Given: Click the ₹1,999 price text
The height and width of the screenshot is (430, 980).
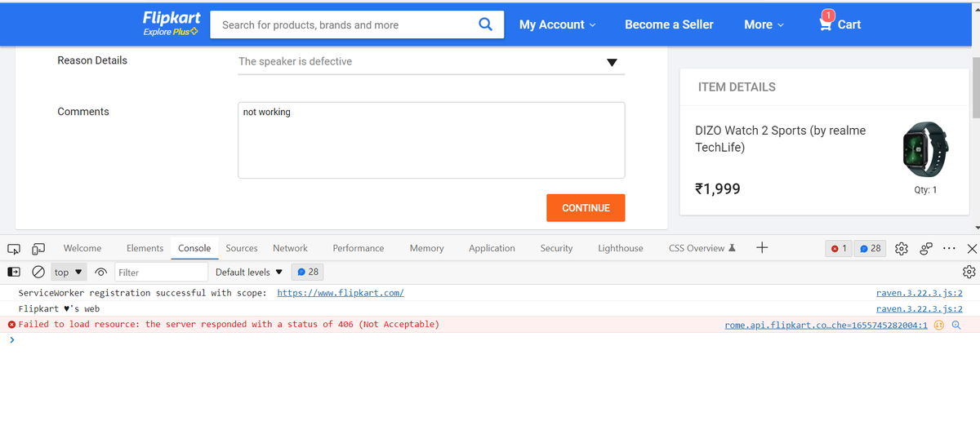Looking at the screenshot, I should [718, 189].
